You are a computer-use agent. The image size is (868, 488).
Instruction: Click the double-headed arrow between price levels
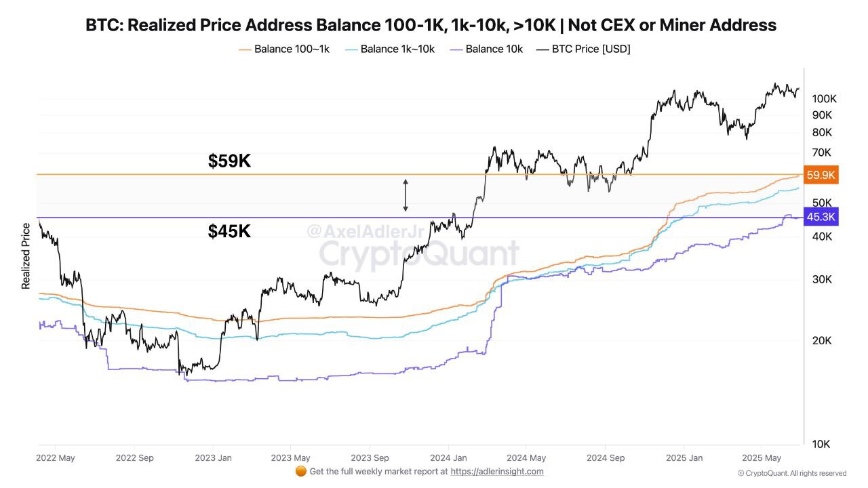[x=406, y=195]
